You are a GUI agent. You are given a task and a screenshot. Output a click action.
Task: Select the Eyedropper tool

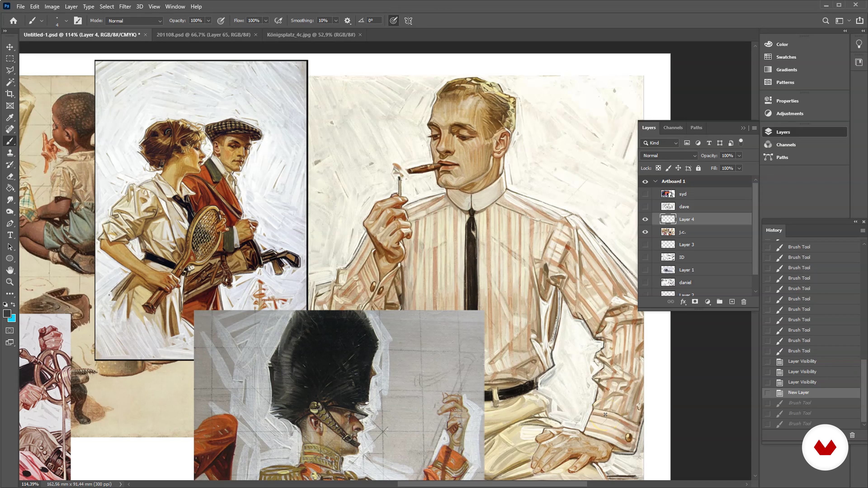pyautogui.click(x=10, y=117)
